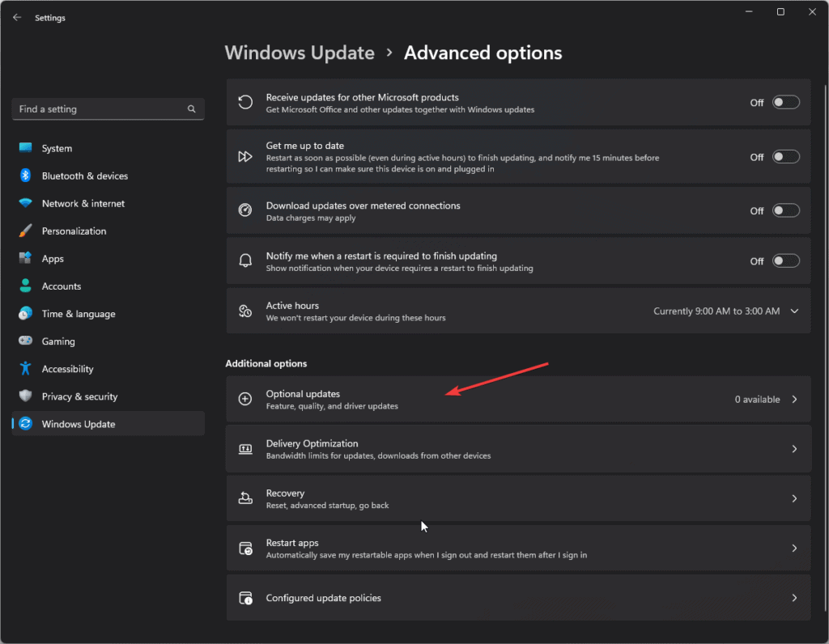Click the Gaming controller icon
This screenshot has width=829, height=644.
pos(25,341)
